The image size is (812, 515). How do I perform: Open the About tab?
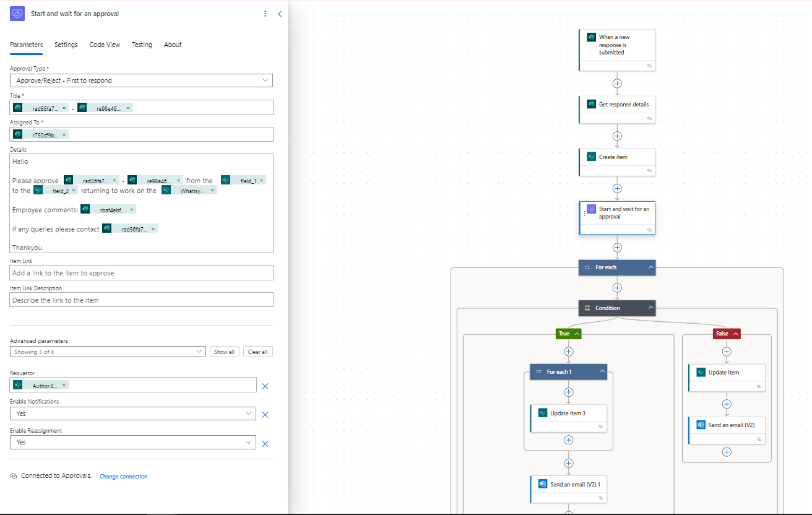(x=173, y=45)
